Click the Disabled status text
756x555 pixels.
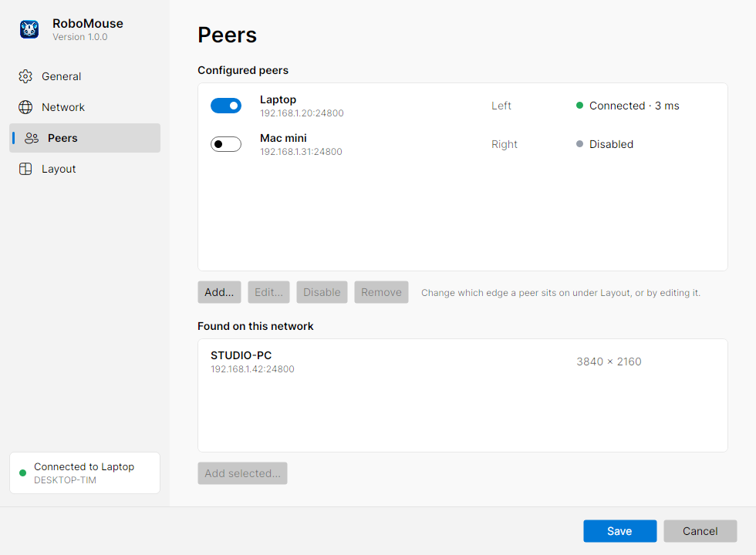click(611, 144)
